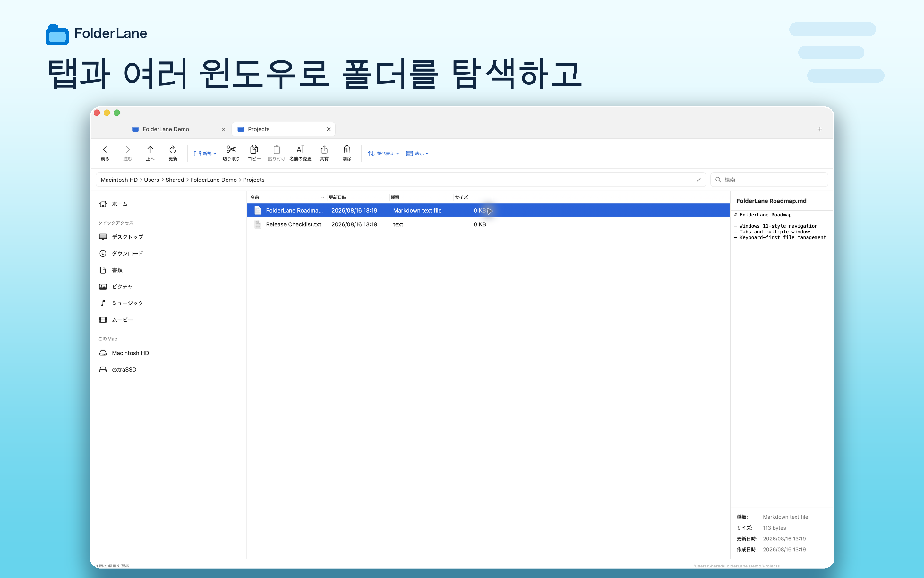Open extraSSD drive in sidebar
The width and height of the screenshot is (924, 578).
tap(168, 369)
